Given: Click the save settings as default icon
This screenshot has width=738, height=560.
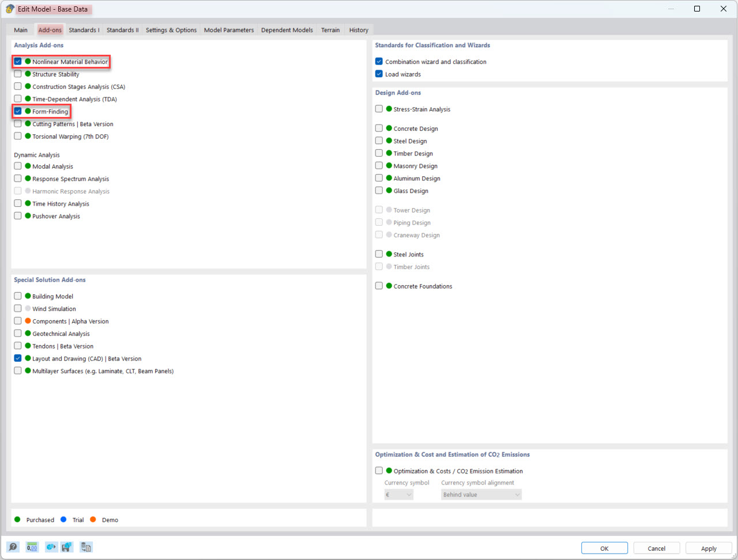Looking at the screenshot, I should pos(66,547).
